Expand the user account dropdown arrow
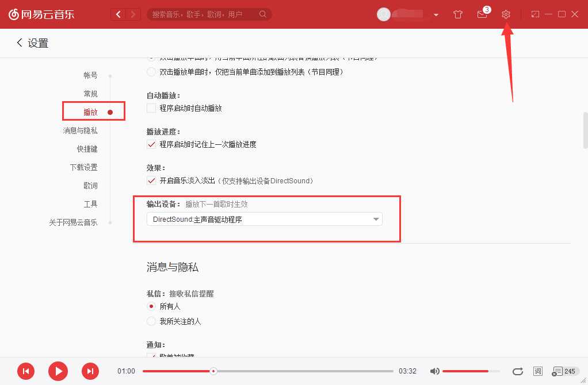 click(436, 14)
